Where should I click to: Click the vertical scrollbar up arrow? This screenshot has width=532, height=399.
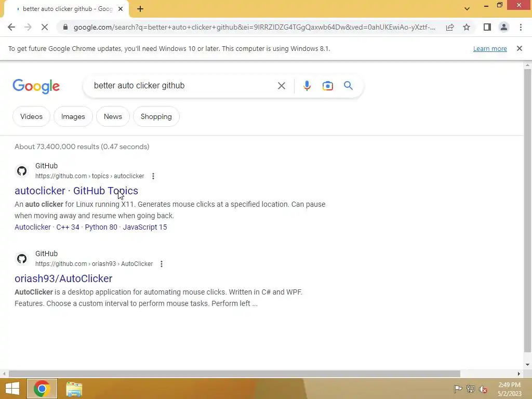527,65
